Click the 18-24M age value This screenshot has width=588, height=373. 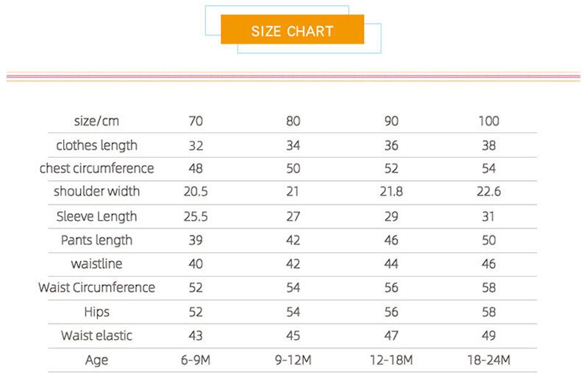click(x=488, y=360)
